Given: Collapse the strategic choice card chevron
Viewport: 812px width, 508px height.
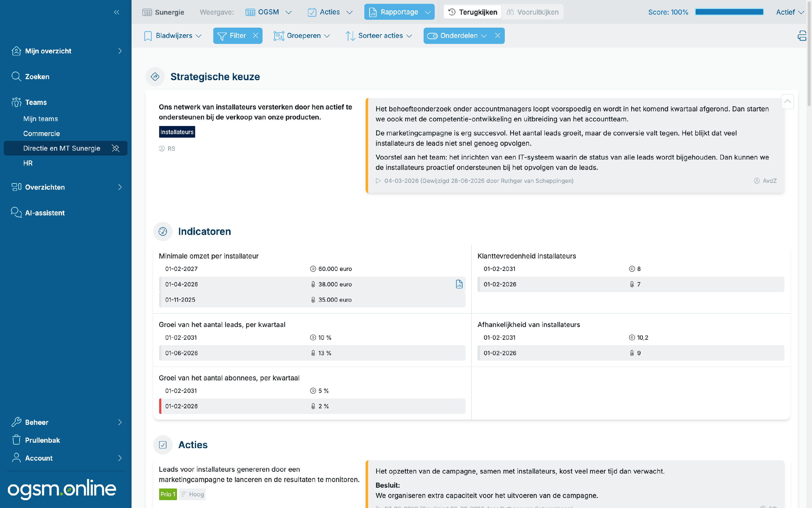Looking at the screenshot, I should 787,102.
